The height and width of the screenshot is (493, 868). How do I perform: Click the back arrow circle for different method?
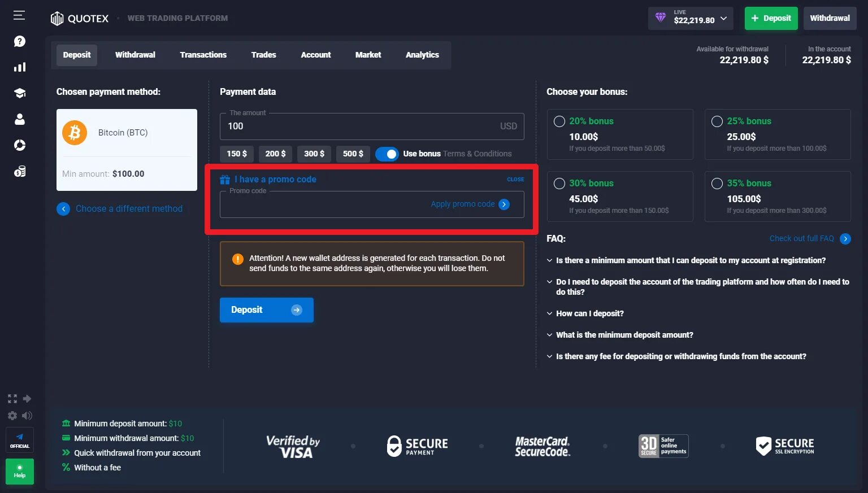[x=63, y=209]
